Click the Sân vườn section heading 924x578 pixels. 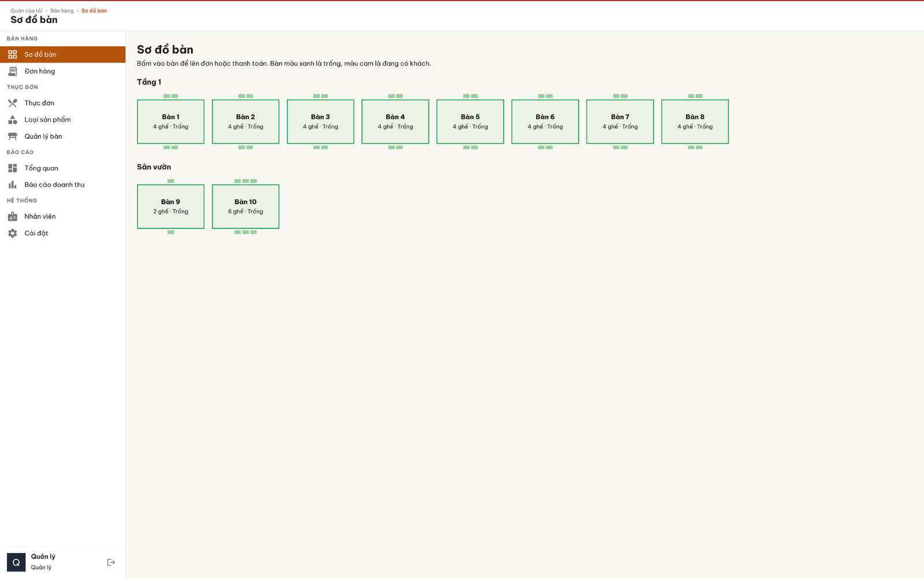[154, 167]
